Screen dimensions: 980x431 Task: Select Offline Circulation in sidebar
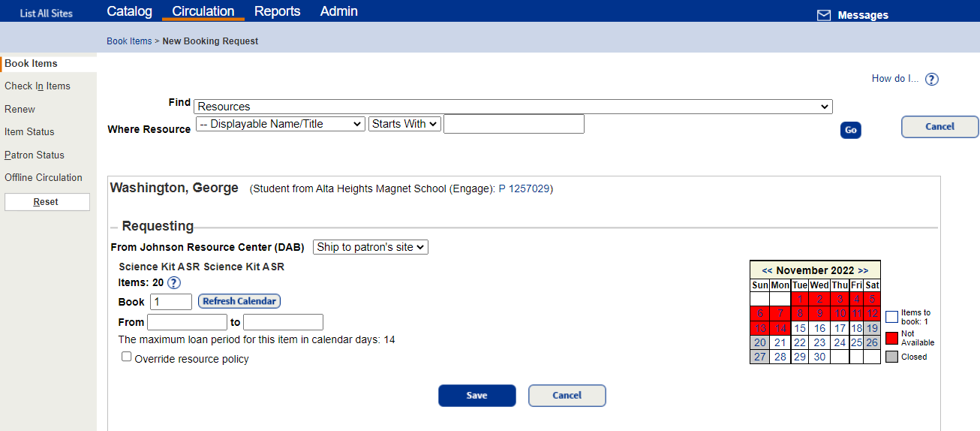pos(44,177)
